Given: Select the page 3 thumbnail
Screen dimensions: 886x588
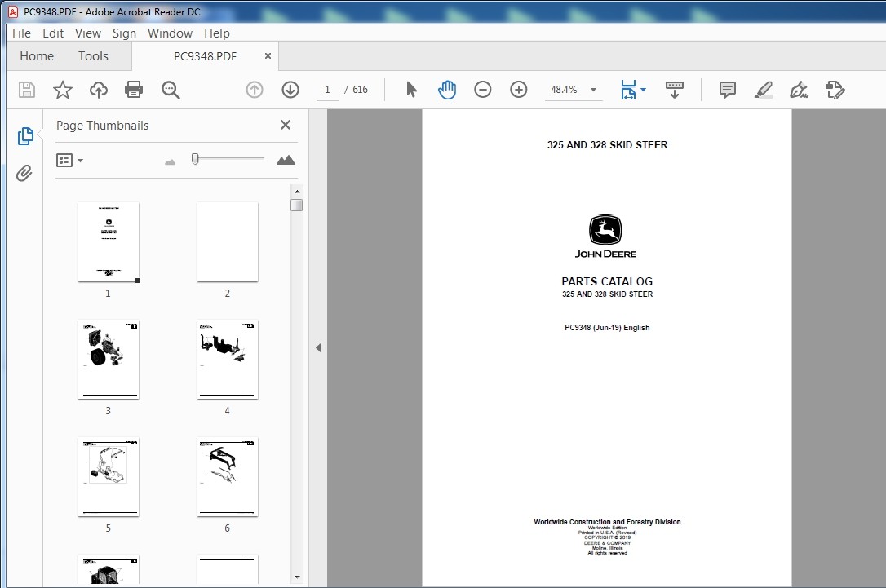Looking at the screenshot, I should pos(108,360).
